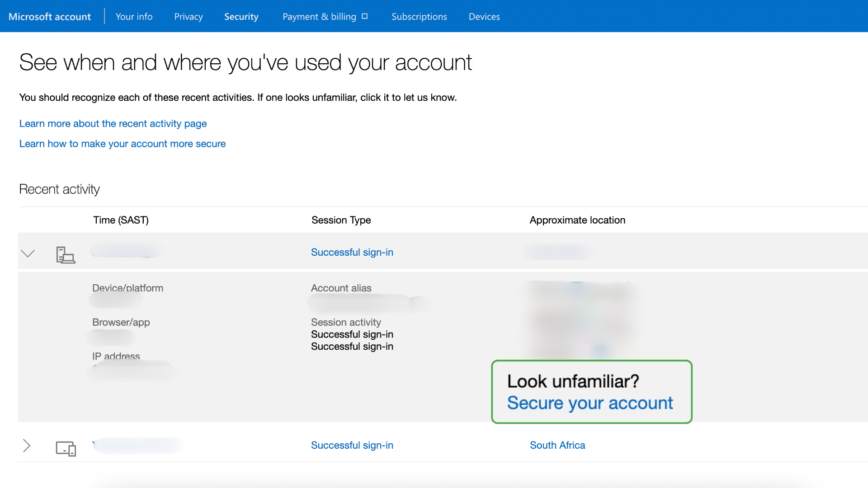Open Learn how to make your account more secure
The height and width of the screenshot is (488, 868).
[123, 144]
